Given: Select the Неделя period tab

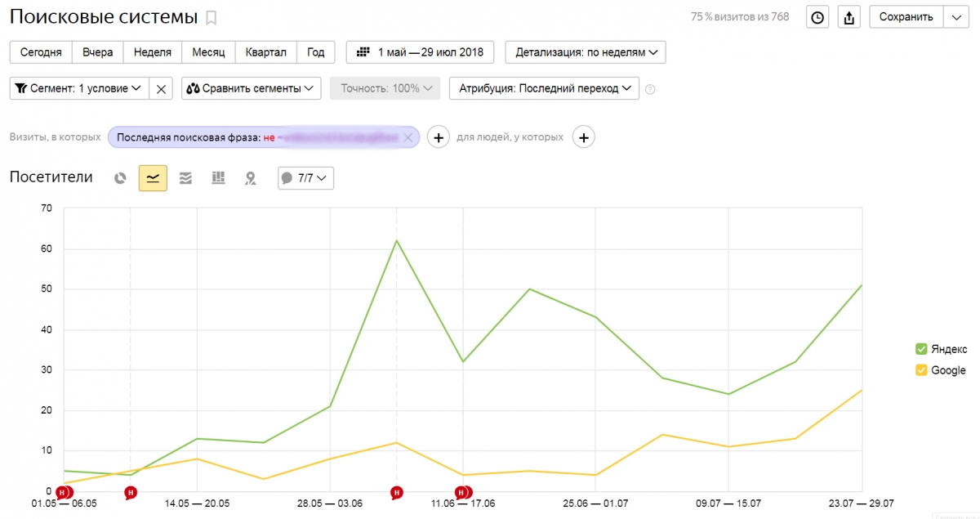Looking at the screenshot, I should tap(153, 52).
